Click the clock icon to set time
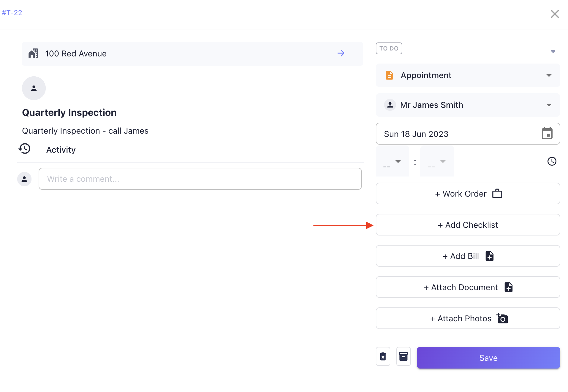 pyautogui.click(x=552, y=161)
